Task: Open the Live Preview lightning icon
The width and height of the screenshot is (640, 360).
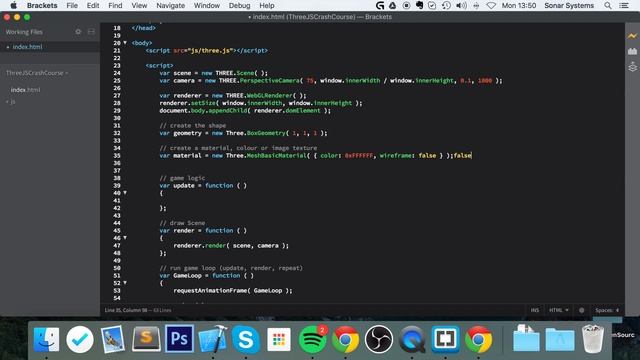Action: (x=632, y=36)
